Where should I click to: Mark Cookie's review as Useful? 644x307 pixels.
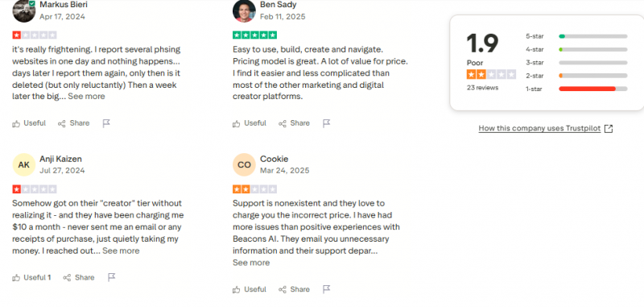pos(250,289)
